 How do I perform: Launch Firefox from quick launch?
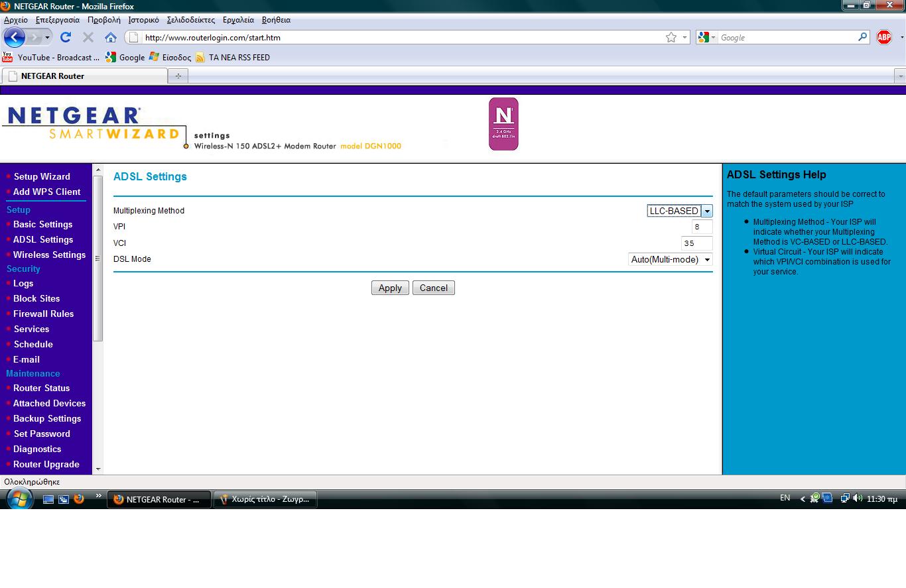[x=79, y=499]
